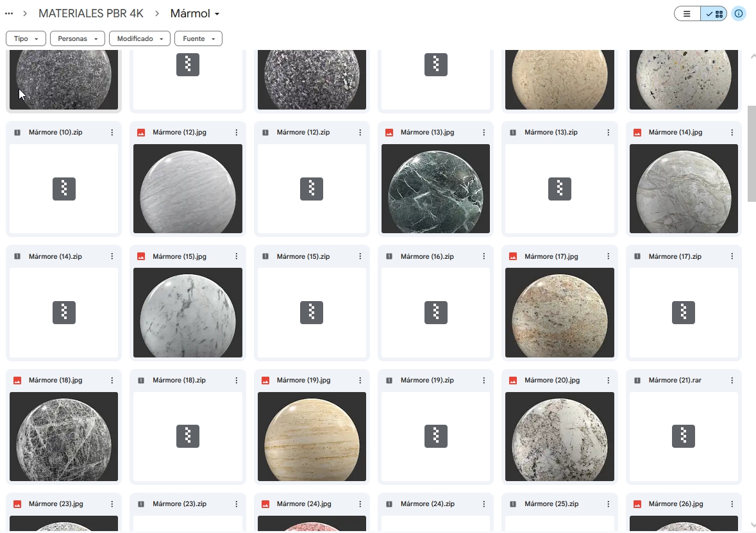Open the Tipo filter dropdown

[26, 38]
